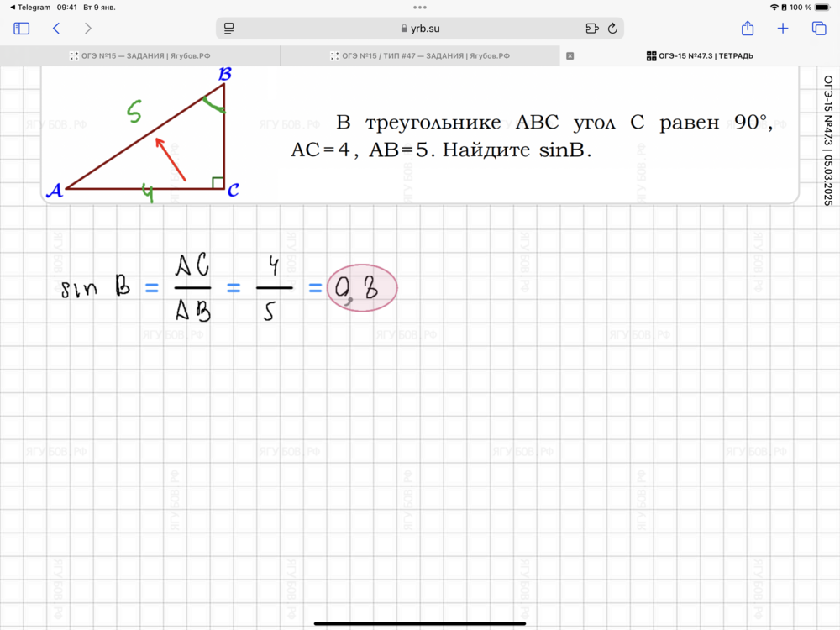Image resolution: width=840 pixels, height=630 pixels.
Task: Tap the circled answer 0,8
Action: (x=361, y=289)
